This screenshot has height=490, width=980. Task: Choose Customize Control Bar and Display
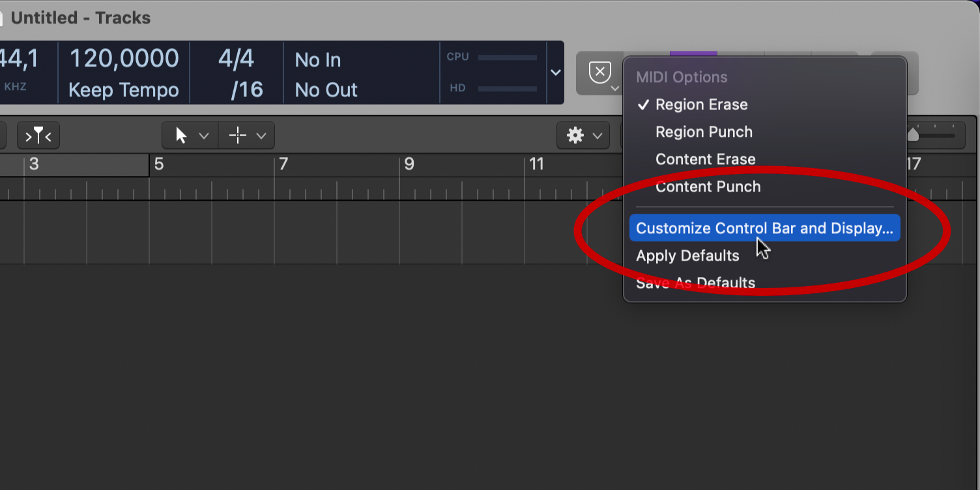pos(764,228)
